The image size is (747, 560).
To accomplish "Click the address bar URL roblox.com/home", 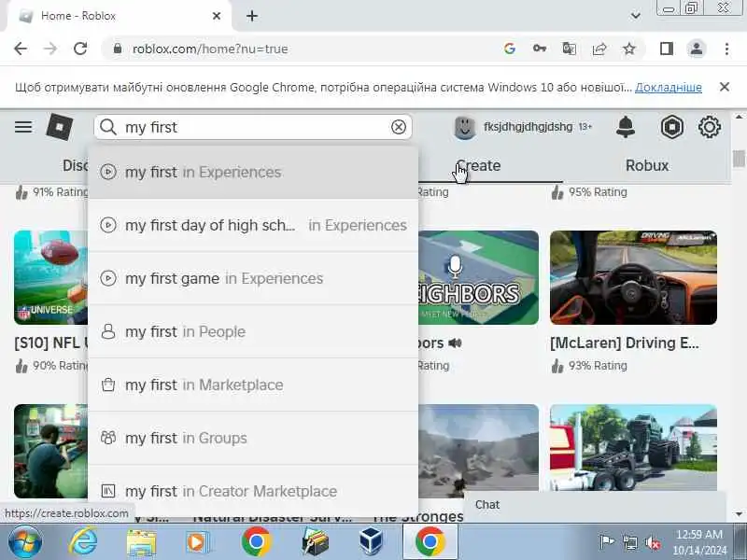I will (x=210, y=49).
